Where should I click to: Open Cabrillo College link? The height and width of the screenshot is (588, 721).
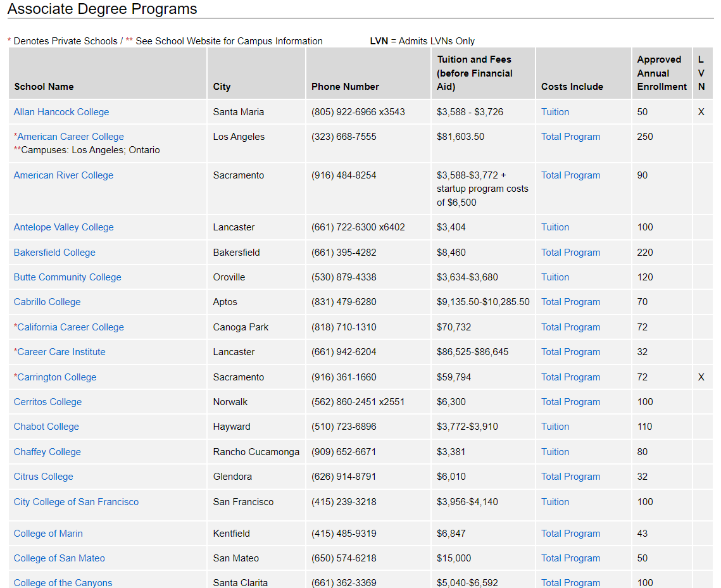tap(47, 302)
